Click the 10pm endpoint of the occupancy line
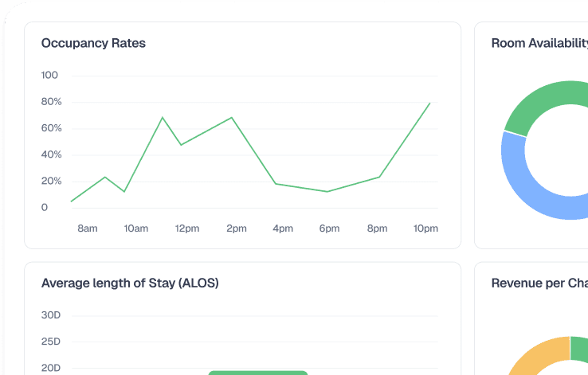This screenshot has height=375, width=588. [x=430, y=103]
